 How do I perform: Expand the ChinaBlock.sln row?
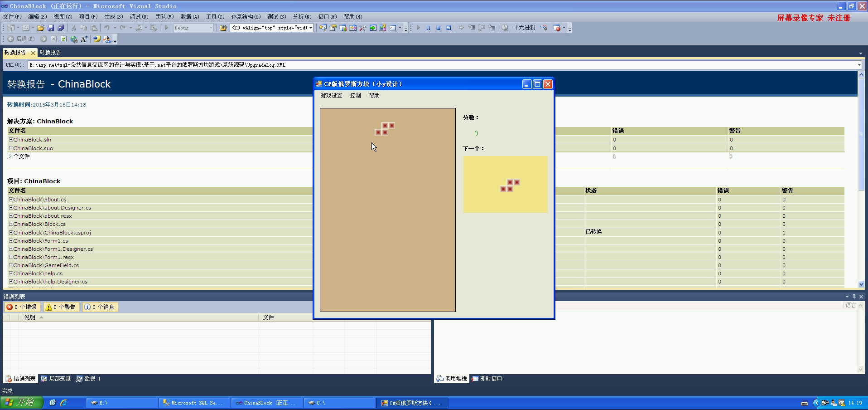click(x=11, y=140)
